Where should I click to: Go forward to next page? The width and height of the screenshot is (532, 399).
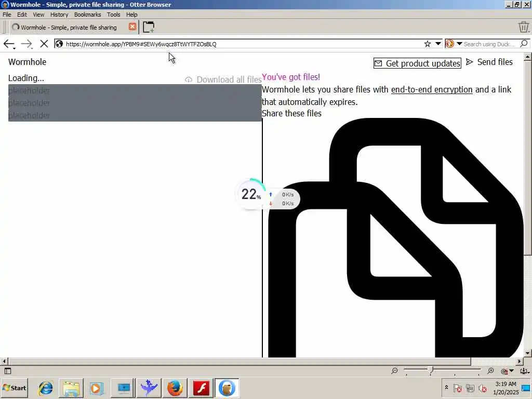[26, 44]
